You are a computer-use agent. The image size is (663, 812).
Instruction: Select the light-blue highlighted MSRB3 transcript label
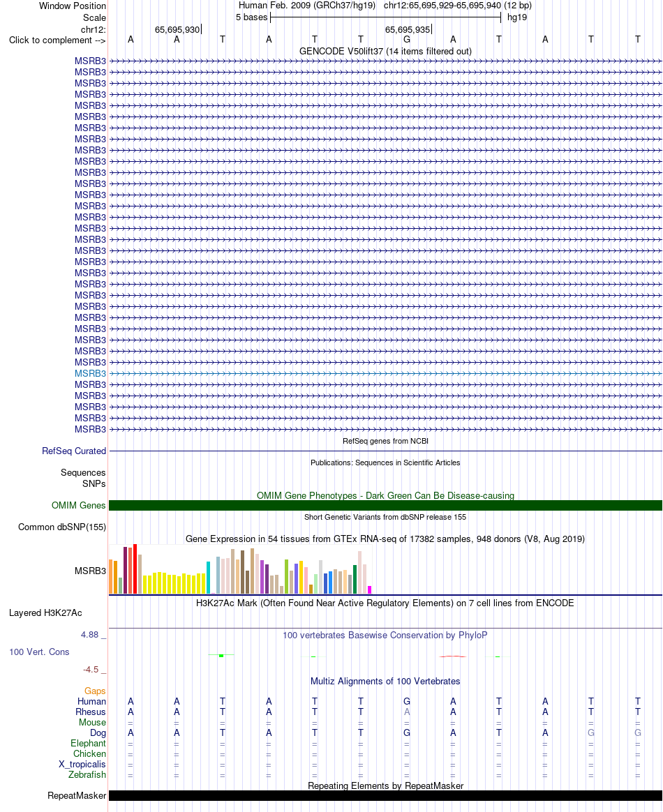pyautogui.click(x=90, y=373)
